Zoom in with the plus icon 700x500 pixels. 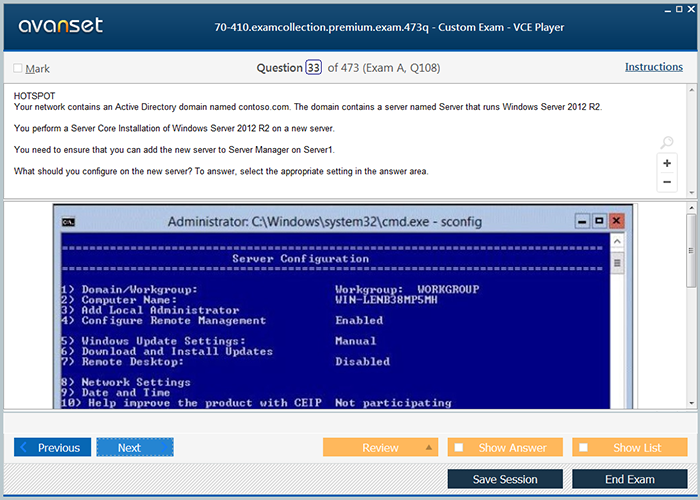point(667,163)
